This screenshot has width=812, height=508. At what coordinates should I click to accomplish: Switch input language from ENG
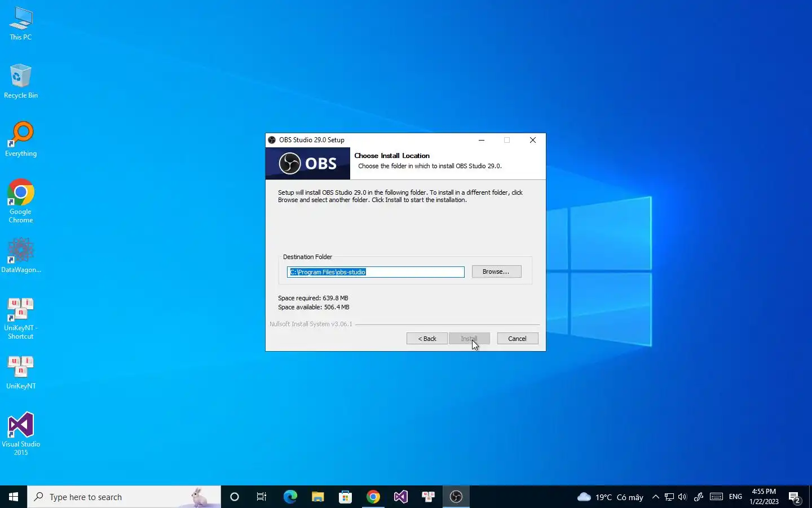point(735,497)
